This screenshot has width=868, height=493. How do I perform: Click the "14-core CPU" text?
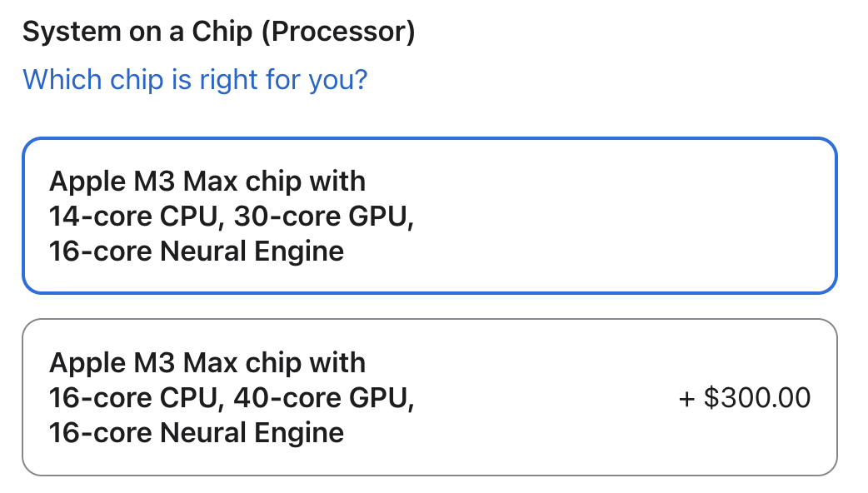(136, 216)
